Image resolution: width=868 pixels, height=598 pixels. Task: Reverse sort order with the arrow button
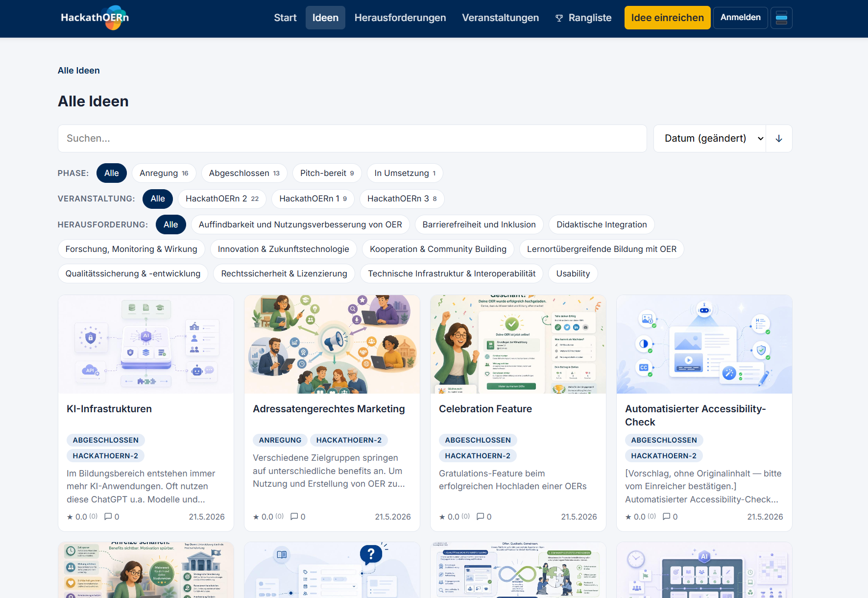[779, 139]
